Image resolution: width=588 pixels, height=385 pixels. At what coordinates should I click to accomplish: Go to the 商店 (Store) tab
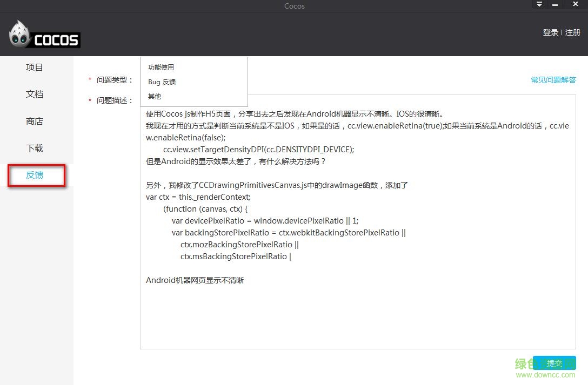click(35, 121)
